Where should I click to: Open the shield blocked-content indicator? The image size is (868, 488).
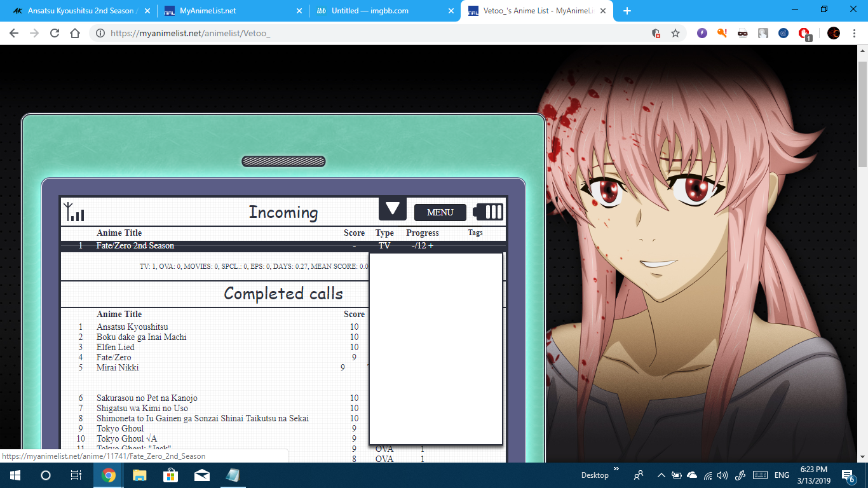[x=656, y=33]
